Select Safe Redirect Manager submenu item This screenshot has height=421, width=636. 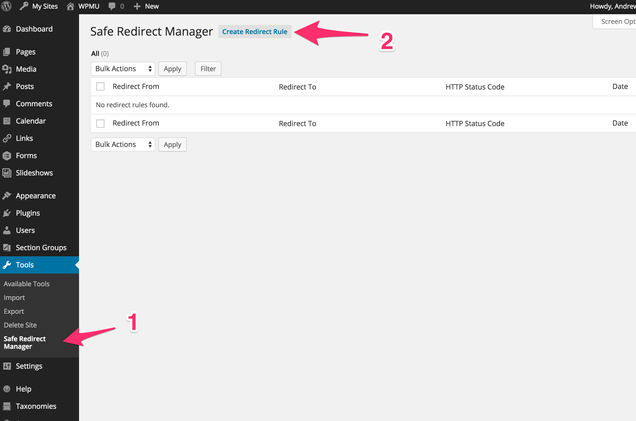click(x=25, y=343)
